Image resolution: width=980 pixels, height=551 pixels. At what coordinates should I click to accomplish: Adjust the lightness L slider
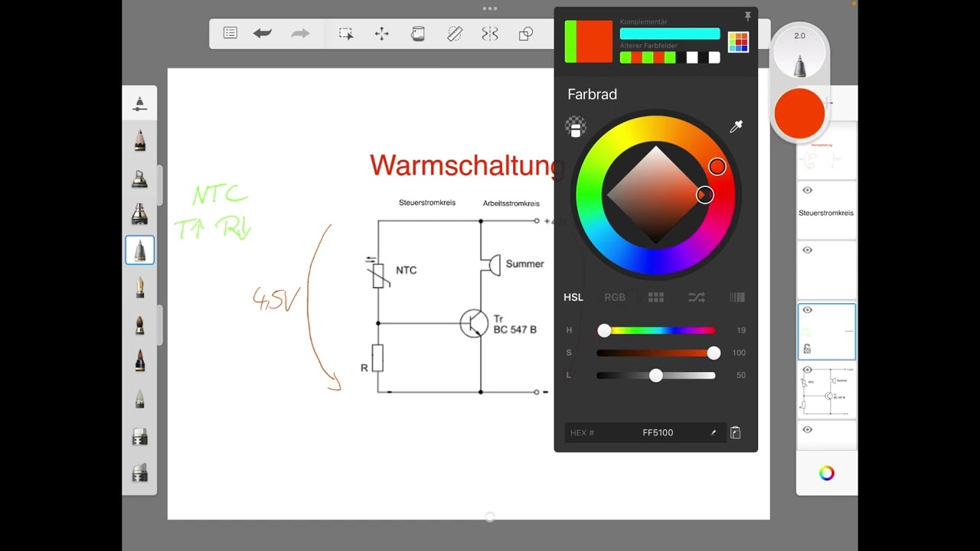click(x=656, y=375)
